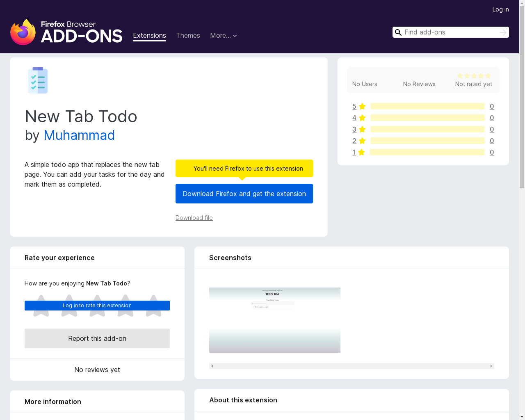Open the Themes tab
This screenshot has height=420, width=525.
188,36
